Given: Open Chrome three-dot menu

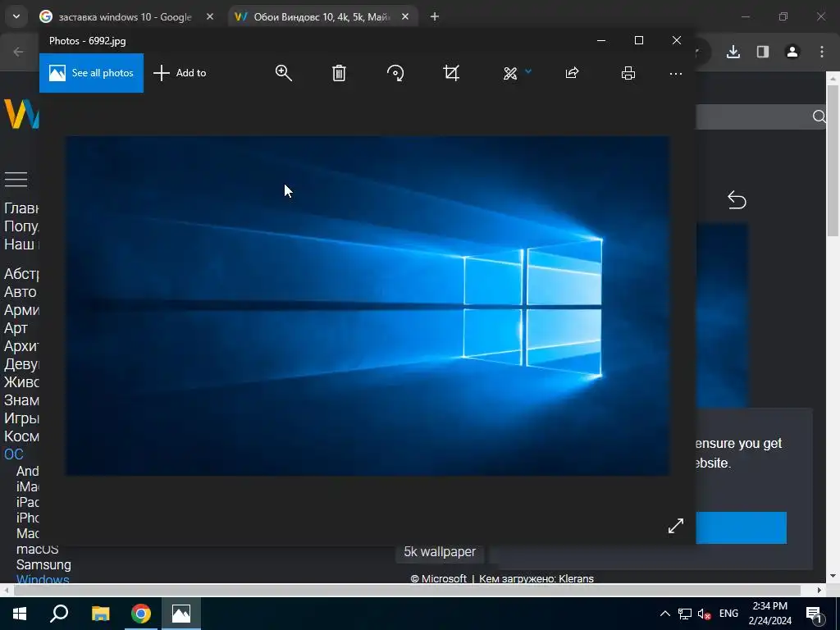Looking at the screenshot, I should point(822,52).
